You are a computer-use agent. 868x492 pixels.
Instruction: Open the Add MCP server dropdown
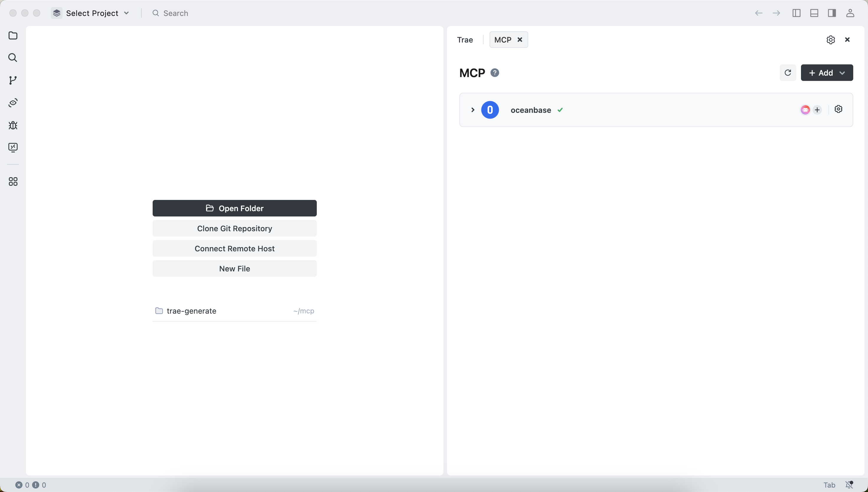(827, 73)
